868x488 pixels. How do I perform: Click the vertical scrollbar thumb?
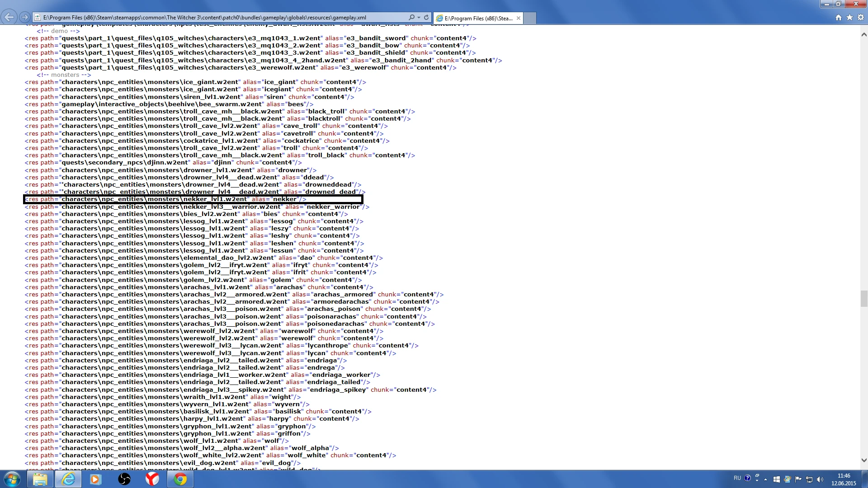click(864, 299)
